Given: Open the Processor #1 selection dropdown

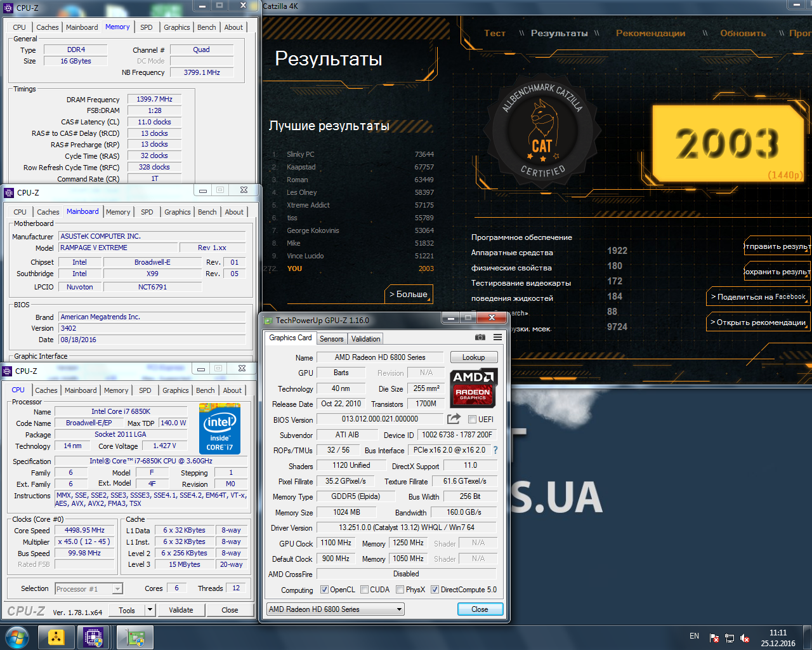Looking at the screenshot, I should 89,589.
